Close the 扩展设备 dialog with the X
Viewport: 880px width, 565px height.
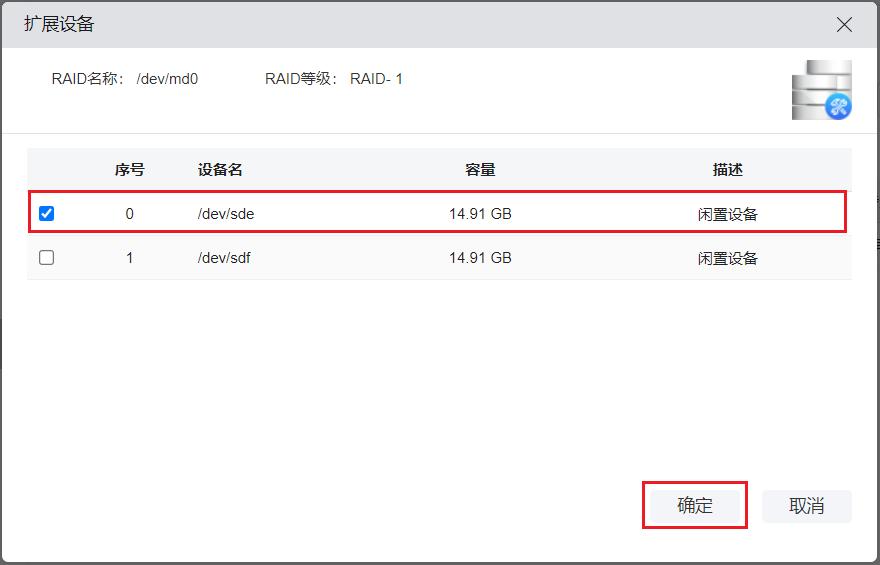pyautogui.click(x=844, y=25)
